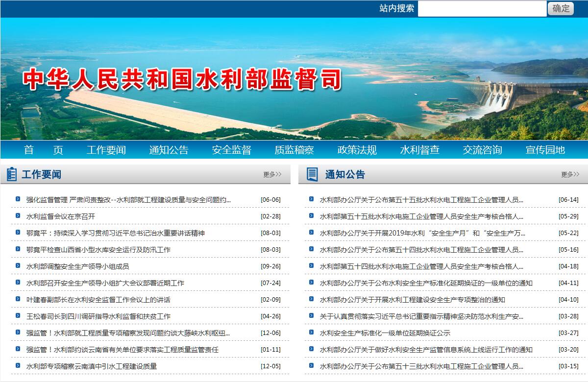Click the document icon beside 通知公告 heading
This screenshot has width=588, height=382.
click(312, 174)
